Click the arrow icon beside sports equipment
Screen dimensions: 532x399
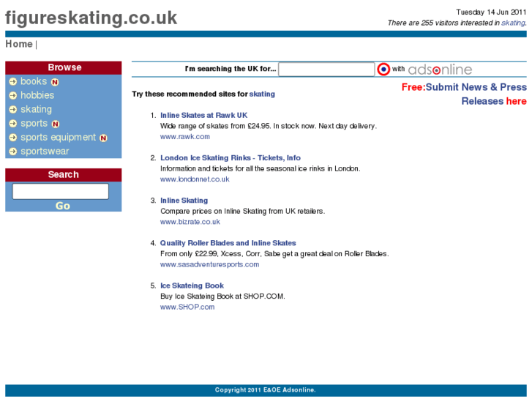tap(13, 138)
